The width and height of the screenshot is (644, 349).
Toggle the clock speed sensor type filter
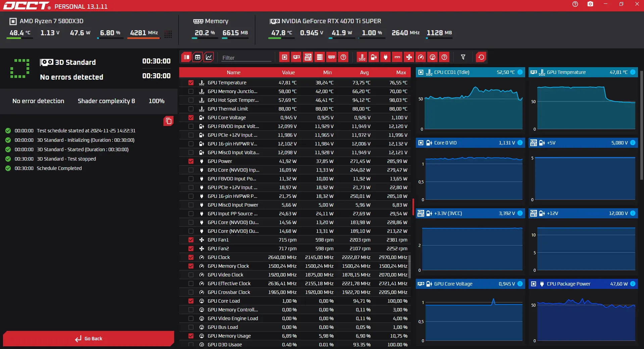pos(421,57)
